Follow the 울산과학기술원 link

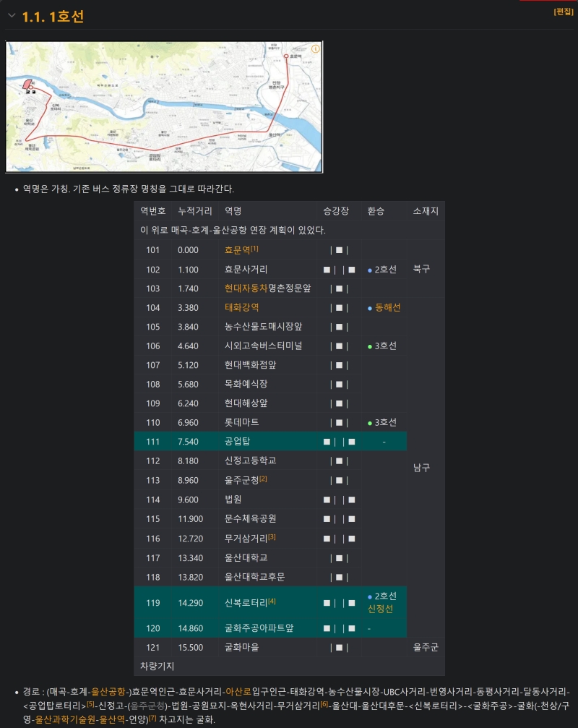coord(66,719)
